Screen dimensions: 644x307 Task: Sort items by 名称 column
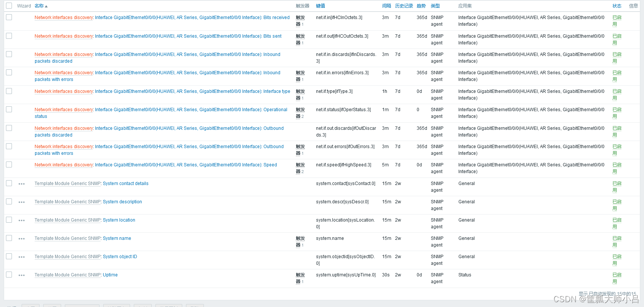click(41, 6)
